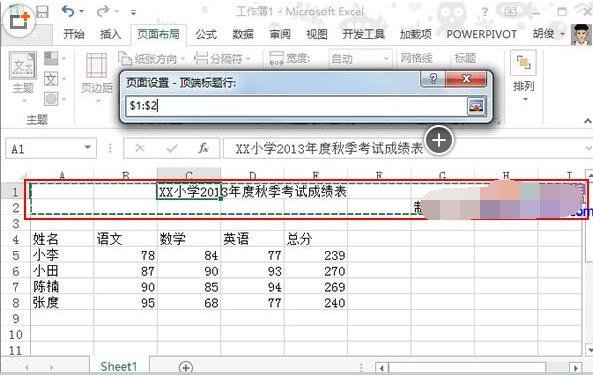Open the 视图 tab

pyautogui.click(x=317, y=34)
